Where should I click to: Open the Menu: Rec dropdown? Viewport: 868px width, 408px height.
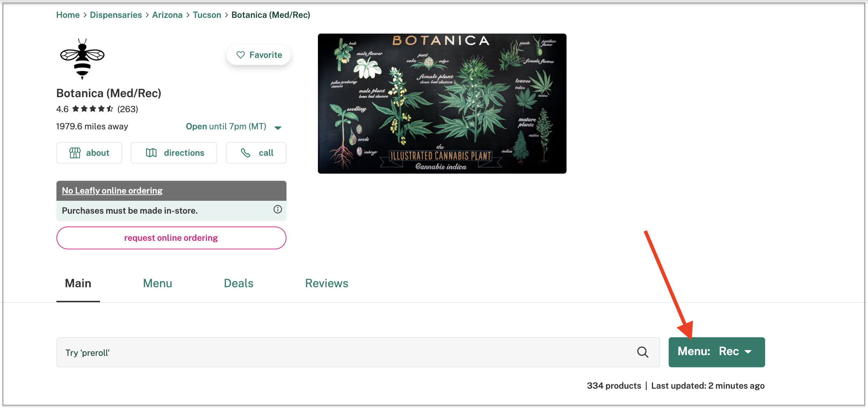pos(717,352)
